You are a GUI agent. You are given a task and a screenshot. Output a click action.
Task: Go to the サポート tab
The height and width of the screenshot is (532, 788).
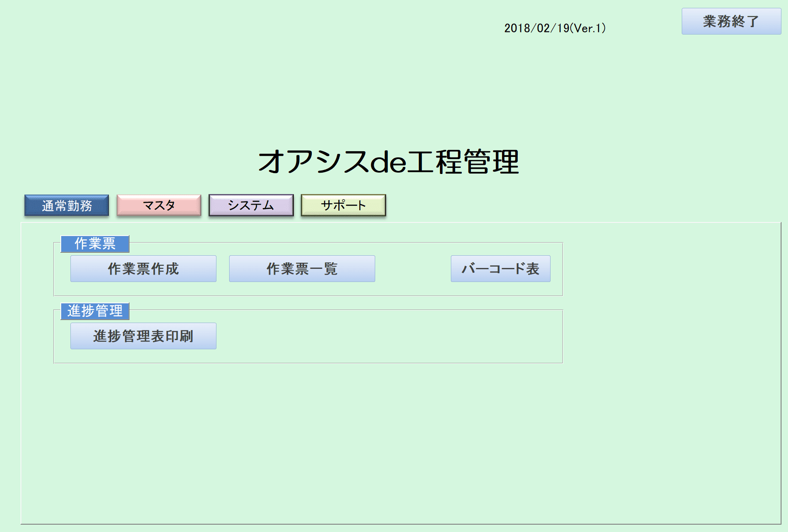tap(343, 205)
